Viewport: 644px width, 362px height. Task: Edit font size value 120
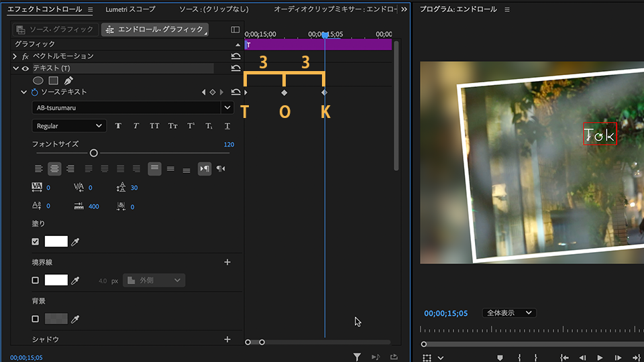click(x=229, y=145)
